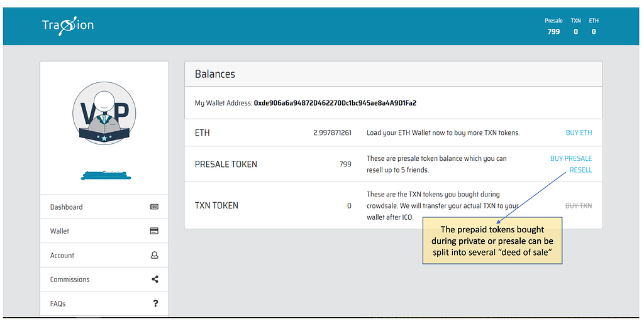
Task: Open the Commissions sidebar menu item
Action: click(104, 279)
